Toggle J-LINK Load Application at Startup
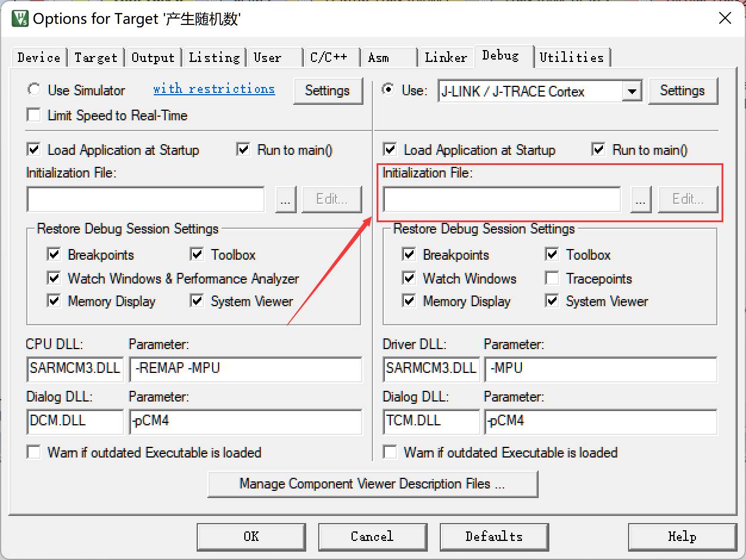The height and width of the screenshot is (560, 746). pos(390,150)
